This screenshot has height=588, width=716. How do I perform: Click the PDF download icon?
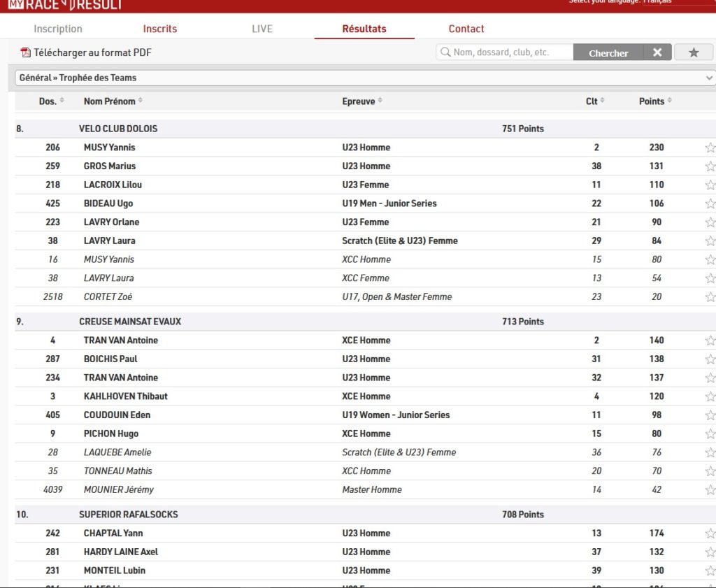(26, 52)
